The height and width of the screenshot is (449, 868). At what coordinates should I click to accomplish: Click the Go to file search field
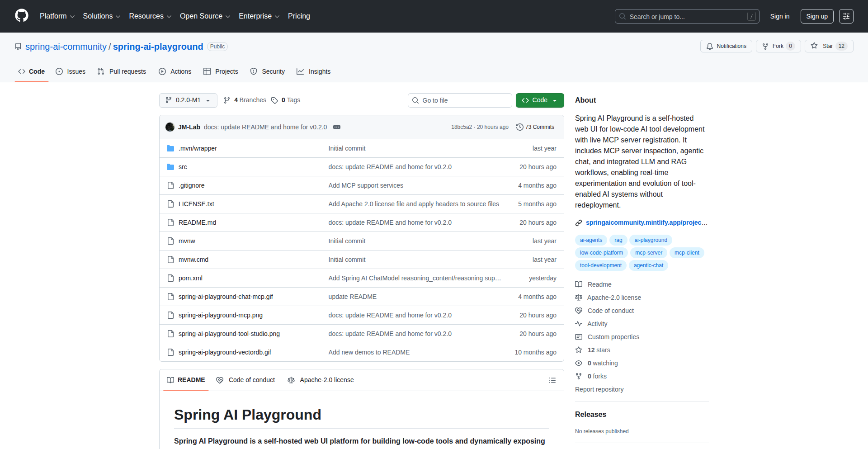[460, 100]
